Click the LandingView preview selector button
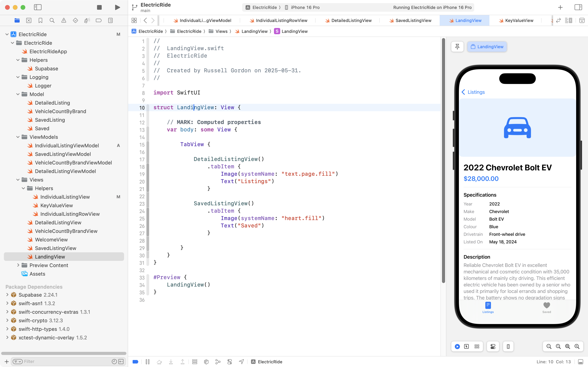This screenshot has height=367, width=588. click(487, 47)
